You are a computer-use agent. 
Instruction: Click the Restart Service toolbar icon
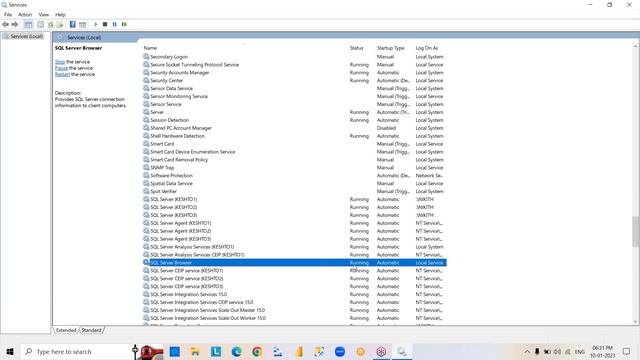point(124,24)
